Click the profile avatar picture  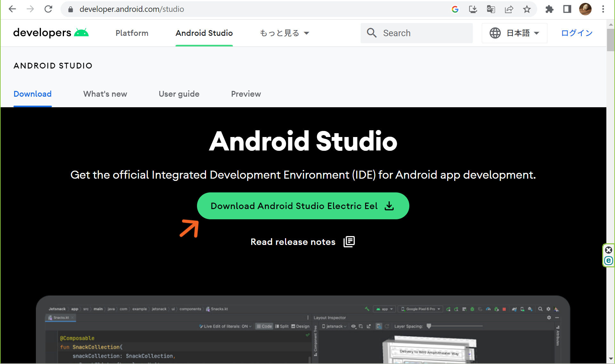click(x=585, y=9)
